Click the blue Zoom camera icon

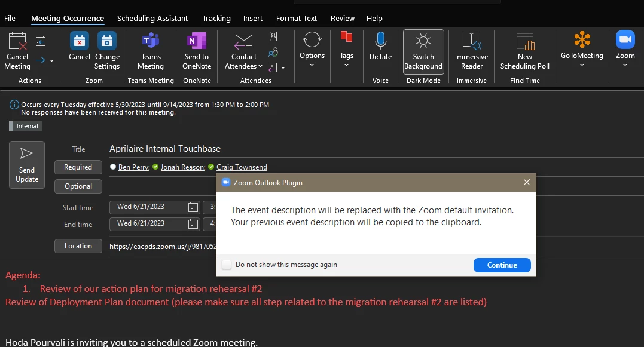(x=625, y=39)
